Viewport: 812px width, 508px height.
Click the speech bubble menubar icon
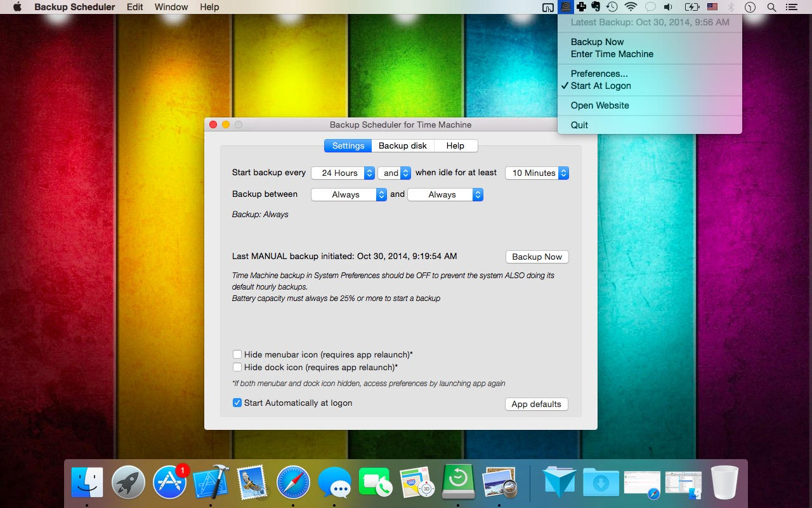tap(650, 7)
